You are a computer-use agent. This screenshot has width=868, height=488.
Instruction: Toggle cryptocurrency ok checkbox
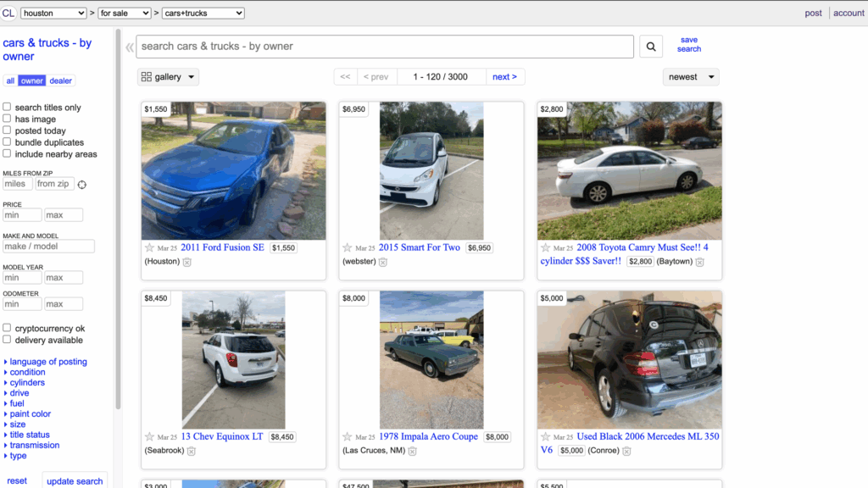[7, 328]
